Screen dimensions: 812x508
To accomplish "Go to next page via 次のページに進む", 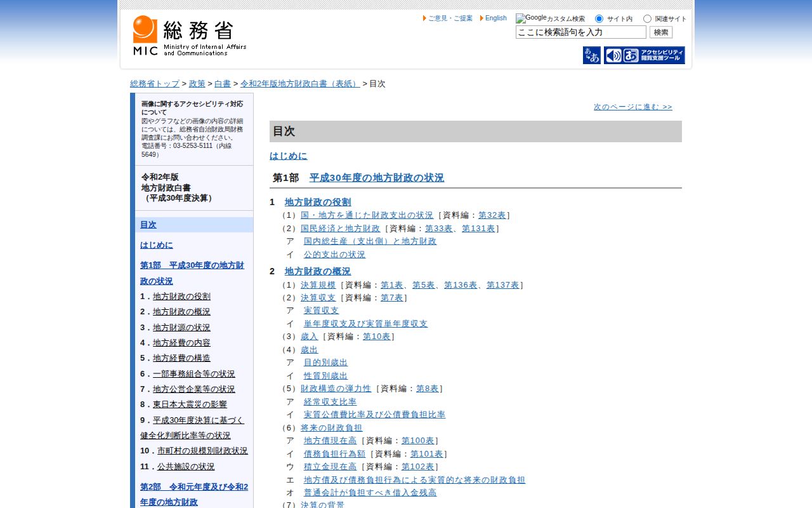I will 632,107.
